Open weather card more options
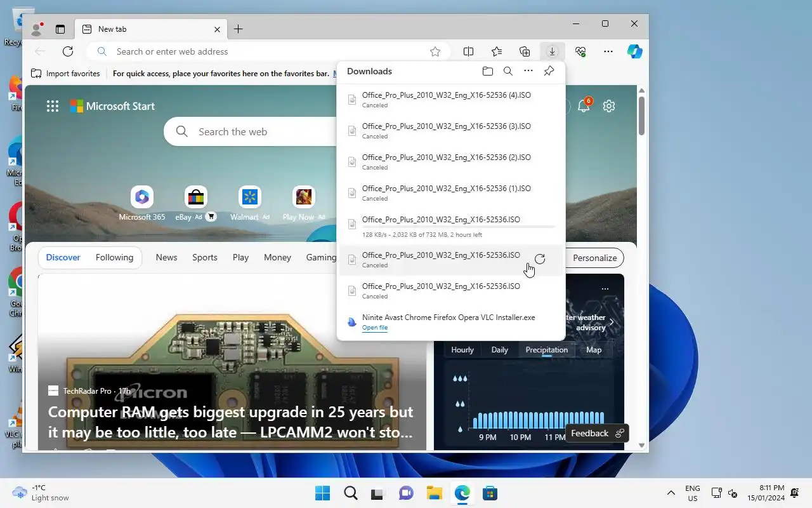Image resolution: width=812 pixels, height=508 pixels. pyautogui.click(x=605, y=288)
